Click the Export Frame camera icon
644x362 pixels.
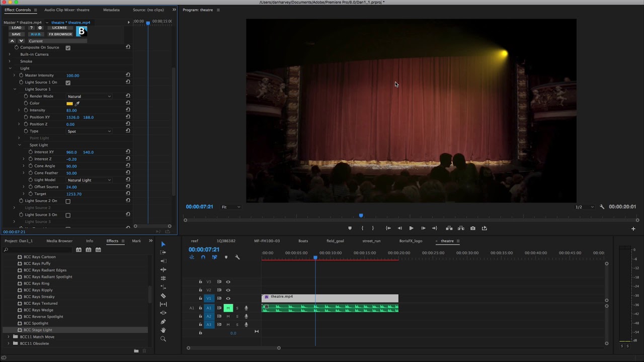pyautogui.click(x=472, y=228)
